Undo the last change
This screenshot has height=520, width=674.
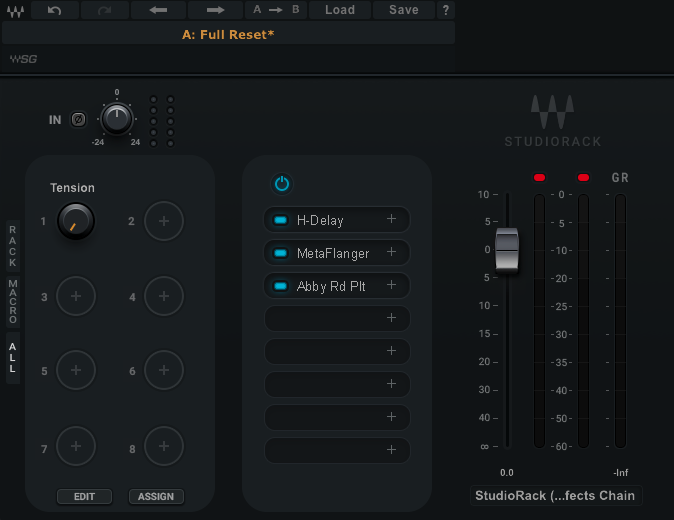[55, 10]
